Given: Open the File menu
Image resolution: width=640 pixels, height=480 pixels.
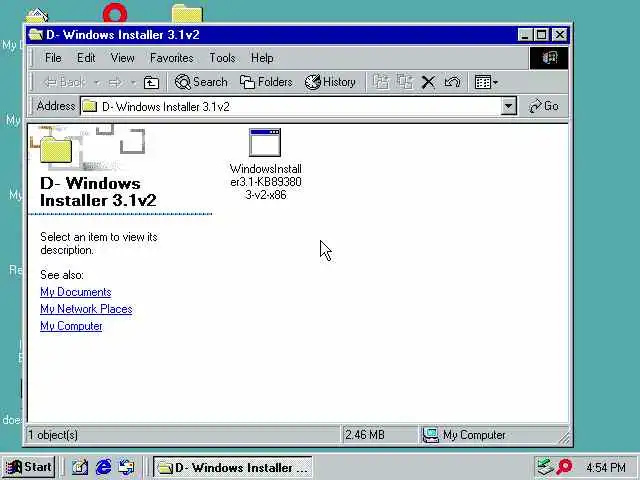Looking at the screenshot, I should pos(53,58).
